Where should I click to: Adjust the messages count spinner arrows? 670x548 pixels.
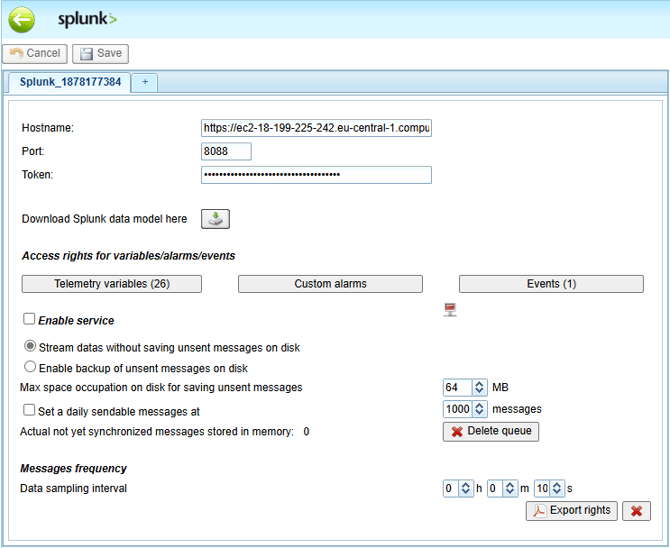click(x=479, y=409)
